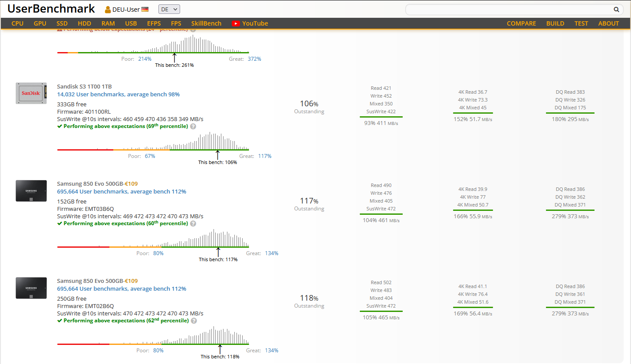
Task: Open the SkillBench menu item
Action: [206, 23]
